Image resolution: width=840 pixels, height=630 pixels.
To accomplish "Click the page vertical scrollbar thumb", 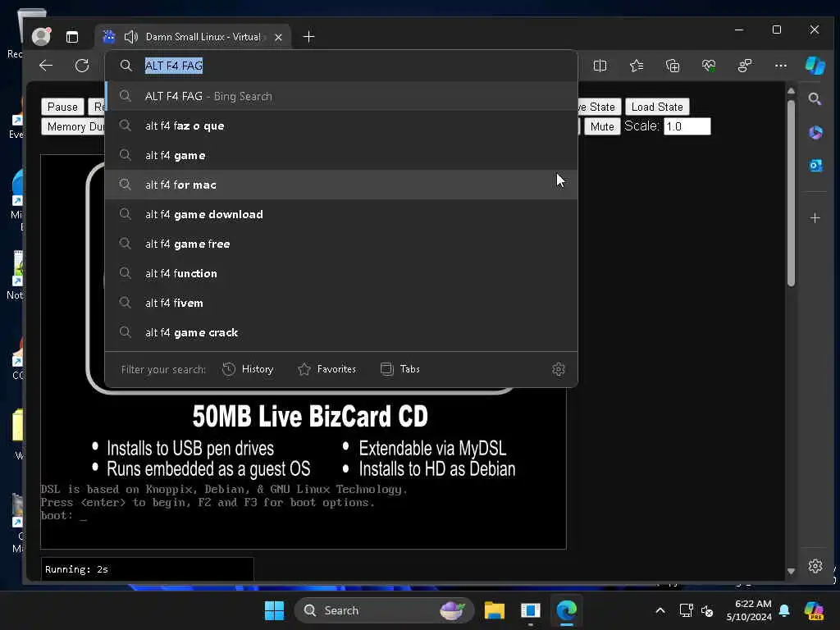I will tap(791, 193).
